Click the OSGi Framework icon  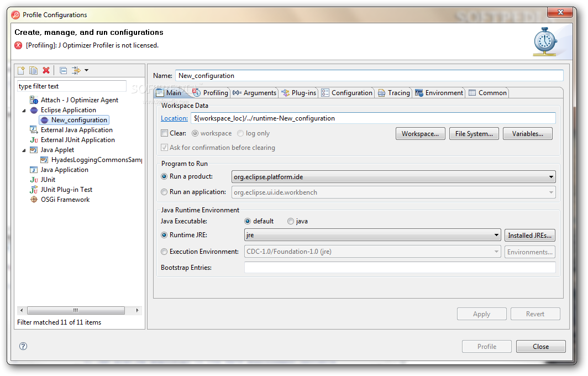(34, 200)
